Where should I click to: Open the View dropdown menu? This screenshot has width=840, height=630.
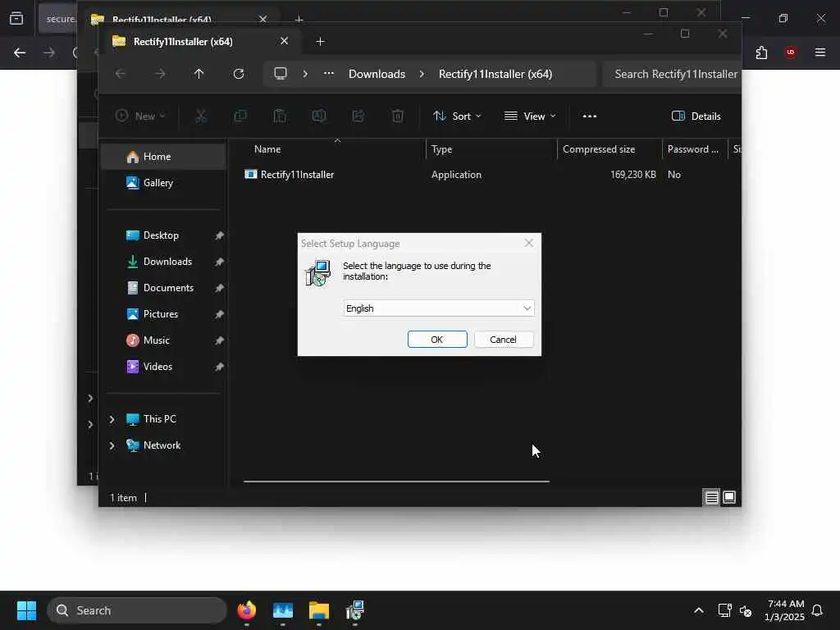[530, 116]
